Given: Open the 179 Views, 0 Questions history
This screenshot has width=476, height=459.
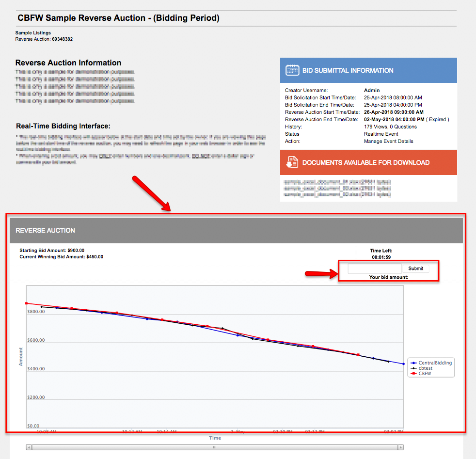Looking at the screenshot, I should click(x=390, y=127).
